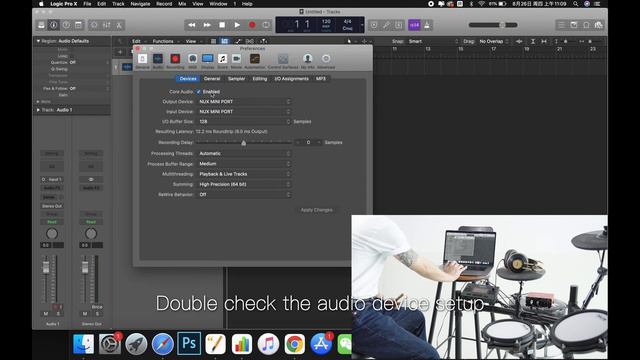Open the tracks area Functions menu

163,41
